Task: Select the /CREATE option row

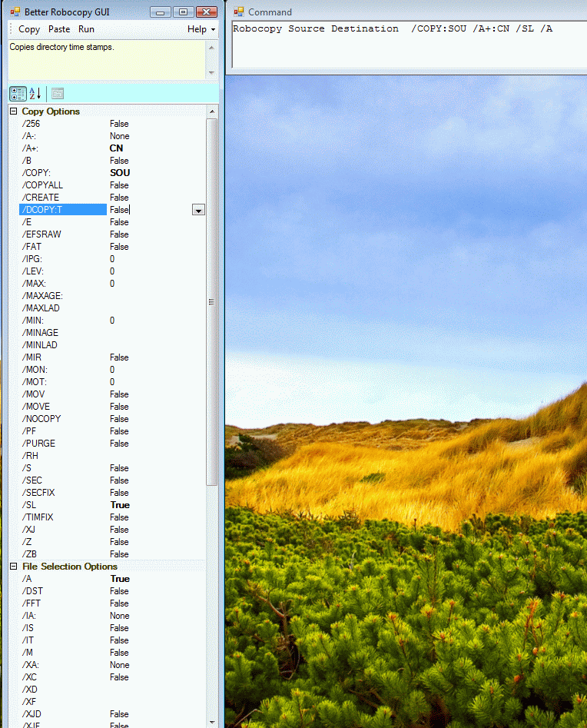Action: (113, 198)
